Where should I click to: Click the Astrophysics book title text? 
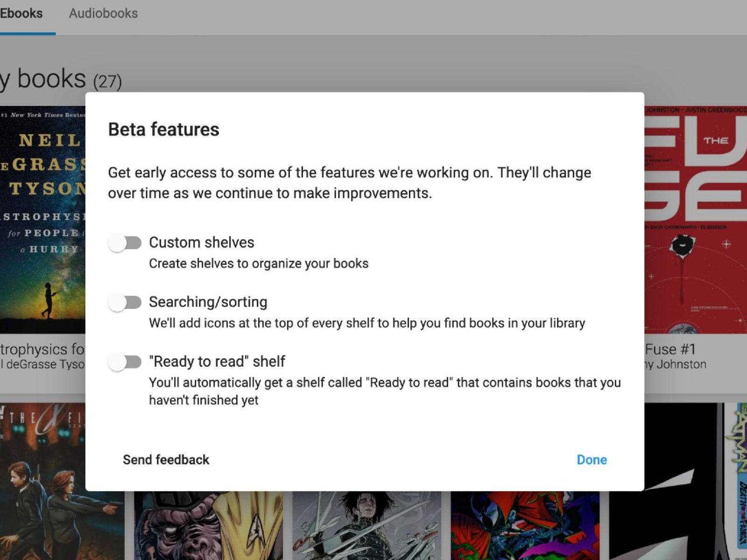tap(42, 349)
